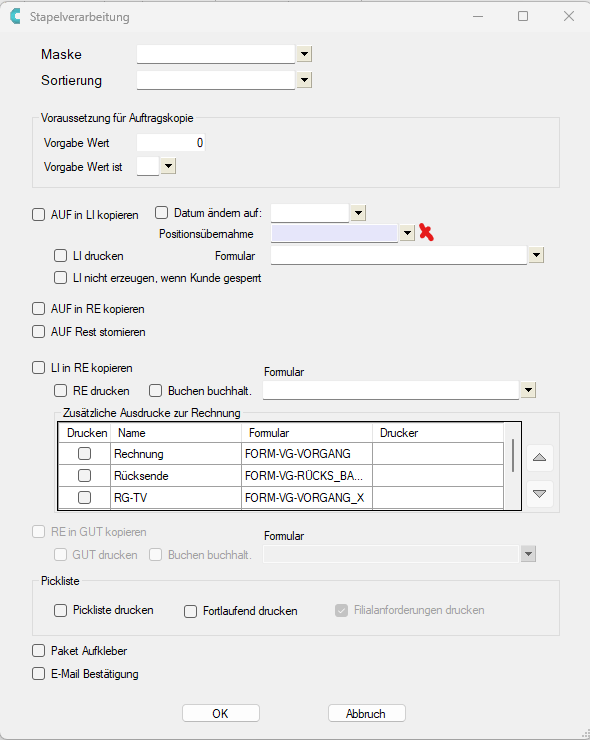590x740 pixels.
Task: Confirm the dialog with OK button
Action: (221, 713)
